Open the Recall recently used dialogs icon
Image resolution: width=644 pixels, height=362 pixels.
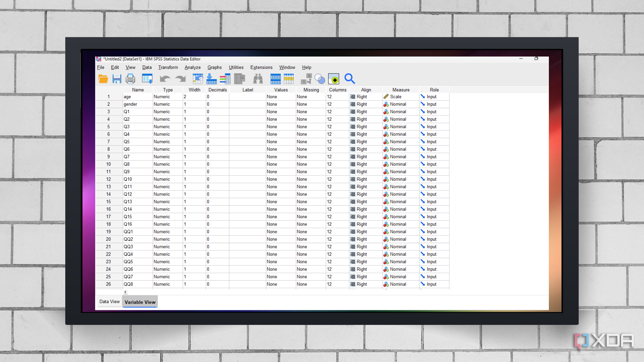point(147,79)
